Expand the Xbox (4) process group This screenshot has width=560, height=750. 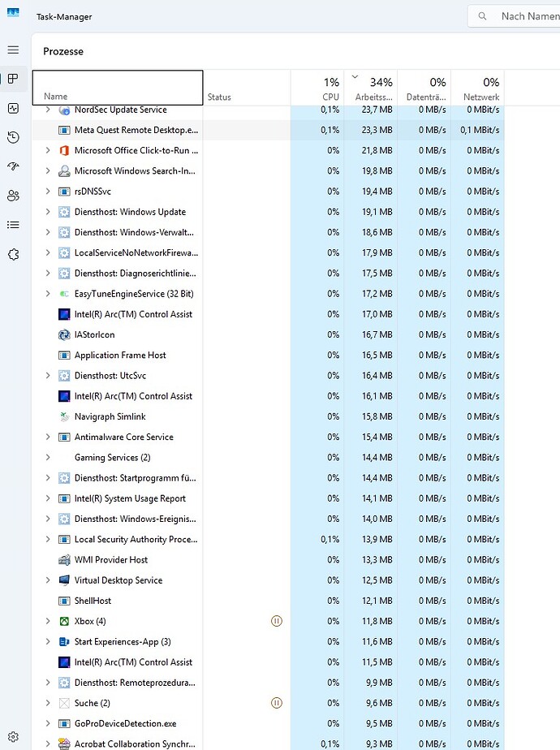click(x=48, y=621)
